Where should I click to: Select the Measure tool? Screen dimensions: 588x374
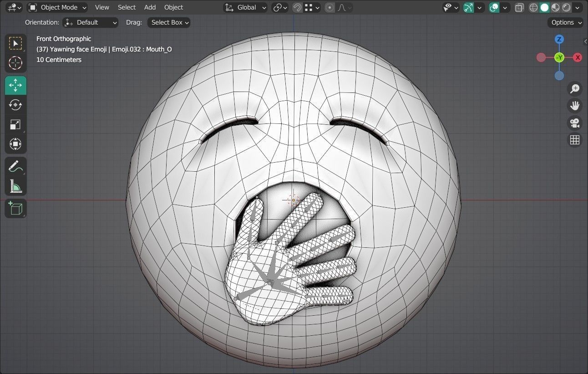[x=15, y=186]
